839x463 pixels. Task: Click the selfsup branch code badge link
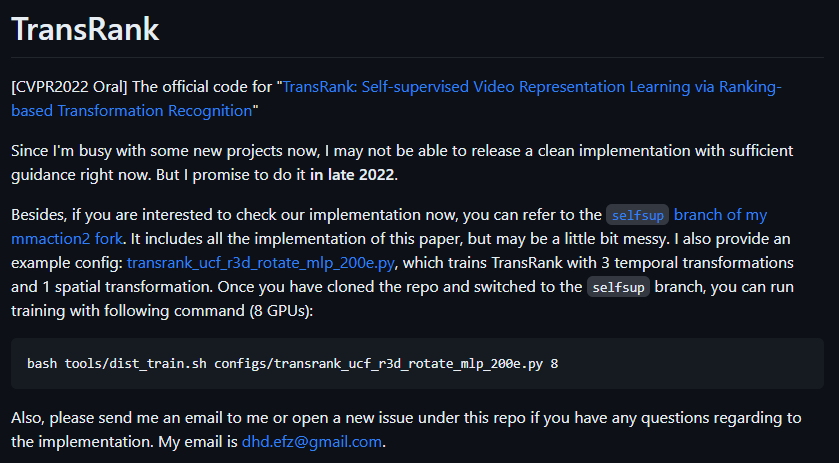[636, 215]
